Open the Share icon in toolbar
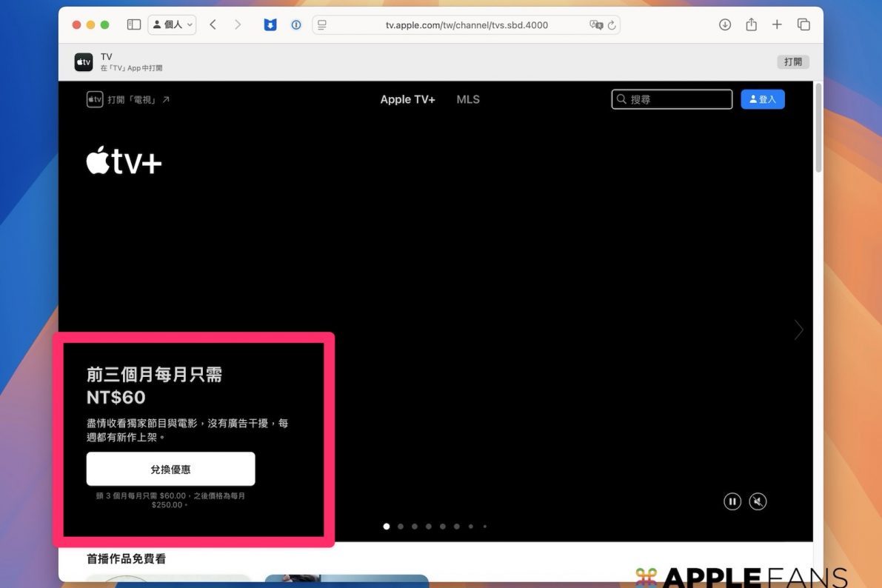The image size is (882, 588). (751, 24)
